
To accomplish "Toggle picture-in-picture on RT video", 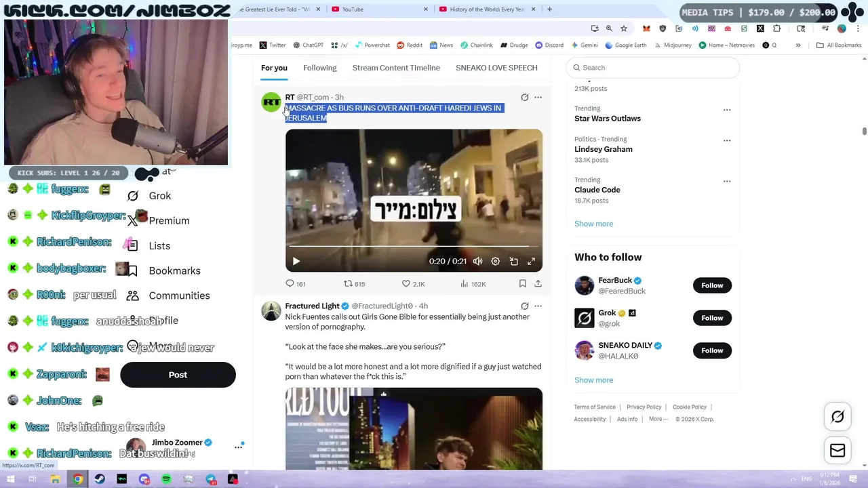I will pos(513,261).
